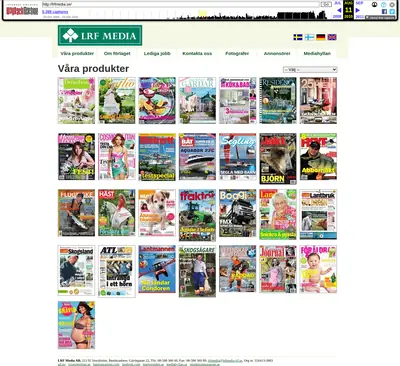Open the Cosmopolitan magazine cover
Image resolution: width=400 pixels, height=366 pixels.
pos(117,157)
